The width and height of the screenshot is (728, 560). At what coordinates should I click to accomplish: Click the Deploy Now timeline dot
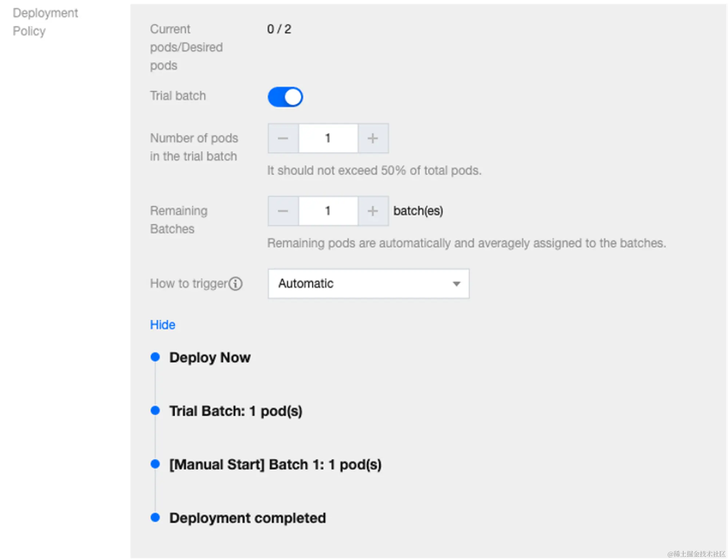tap(155, 357)
